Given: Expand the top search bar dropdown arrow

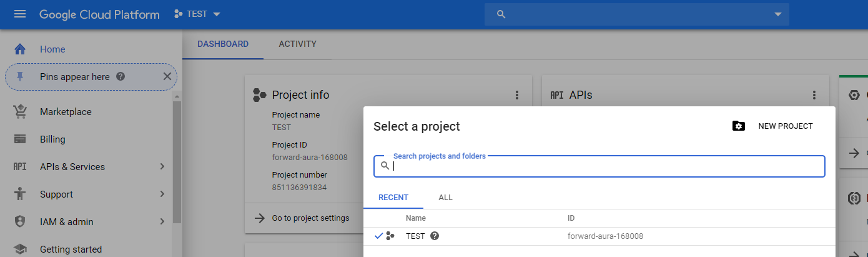Looking at the screenshot, I should [x=777, y=14].
